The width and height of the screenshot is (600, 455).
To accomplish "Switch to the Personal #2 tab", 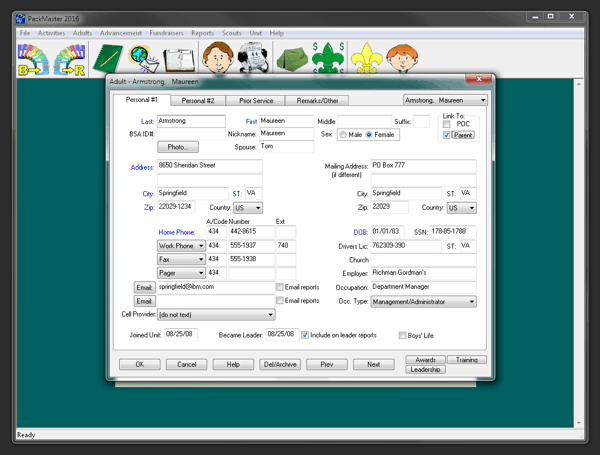I will 198,101.
